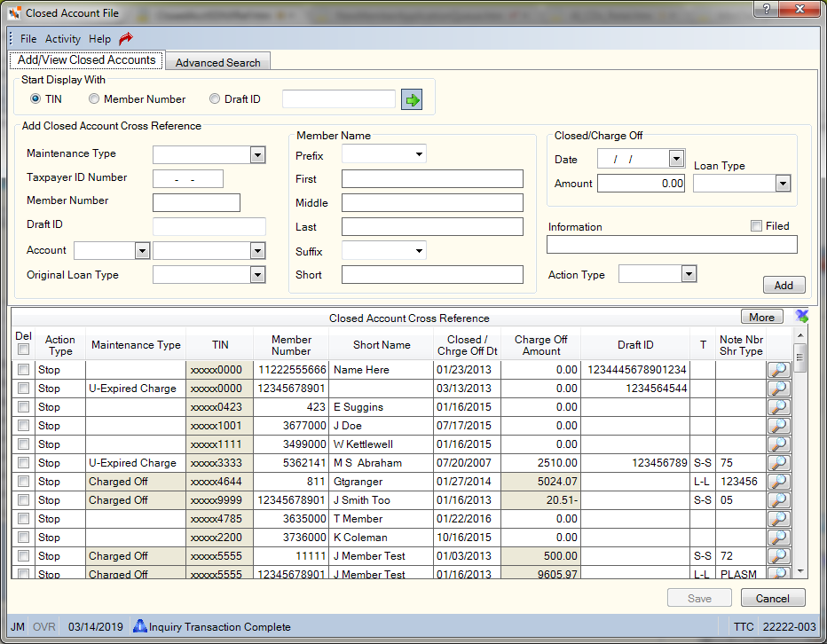Screen dimensions: 827x644
Task: Check delete box for Name Here row
Action: click(23, 370)
